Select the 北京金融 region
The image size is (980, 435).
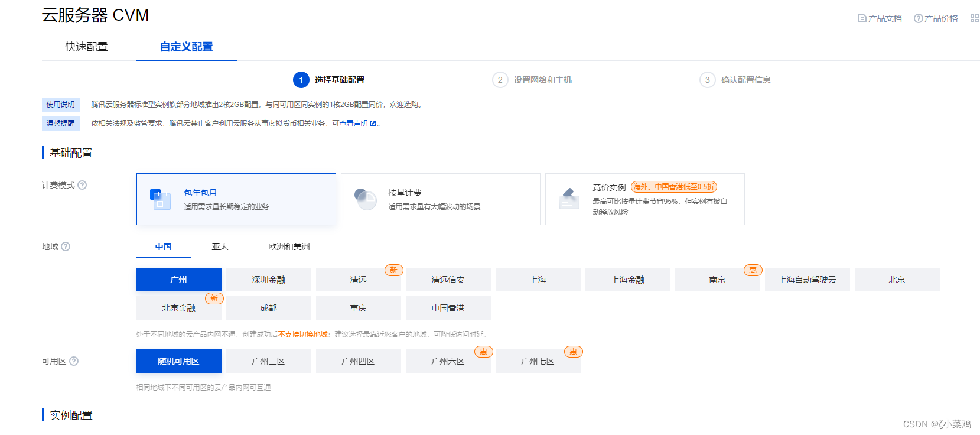coord(179,308)
